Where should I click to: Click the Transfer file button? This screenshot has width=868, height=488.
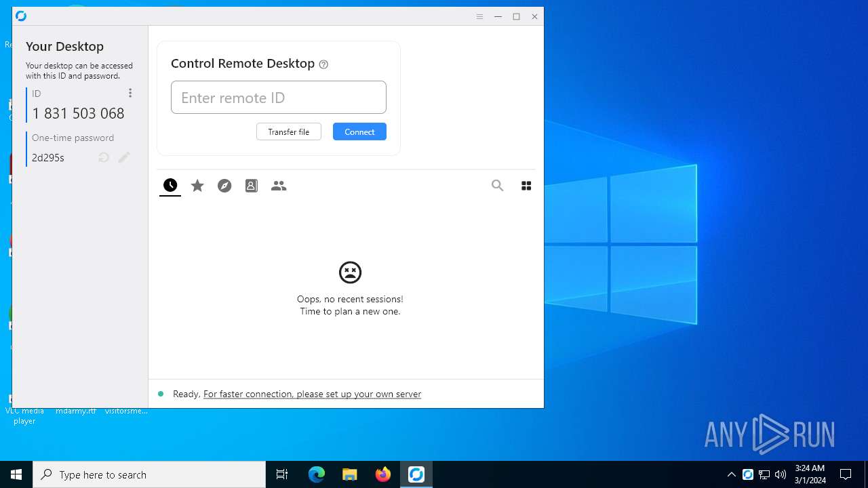coord(289,132)
